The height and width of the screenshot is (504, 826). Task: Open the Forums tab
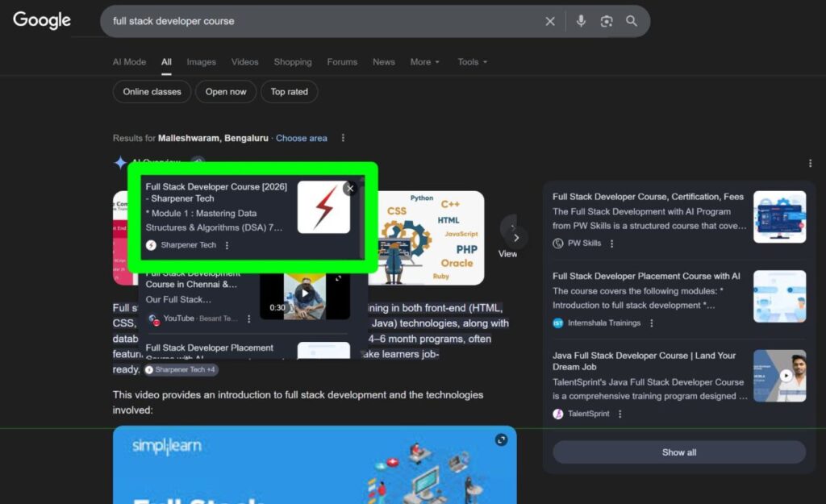342,61
